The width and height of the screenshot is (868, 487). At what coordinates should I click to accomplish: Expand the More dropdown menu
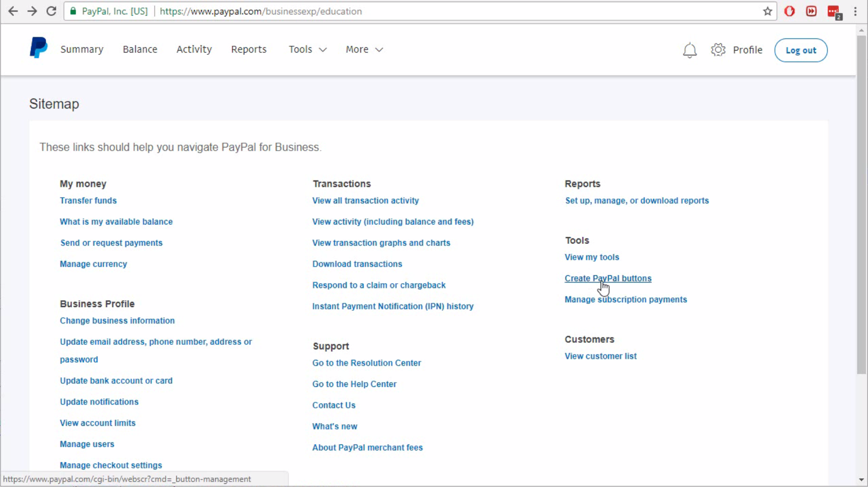[364, 49]
